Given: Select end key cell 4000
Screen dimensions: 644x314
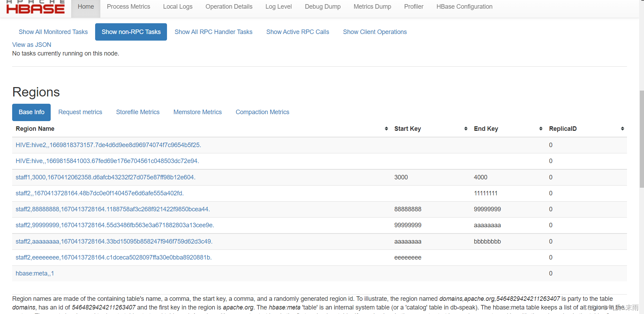Looking at the screenshot, I should tap(480, 177).
